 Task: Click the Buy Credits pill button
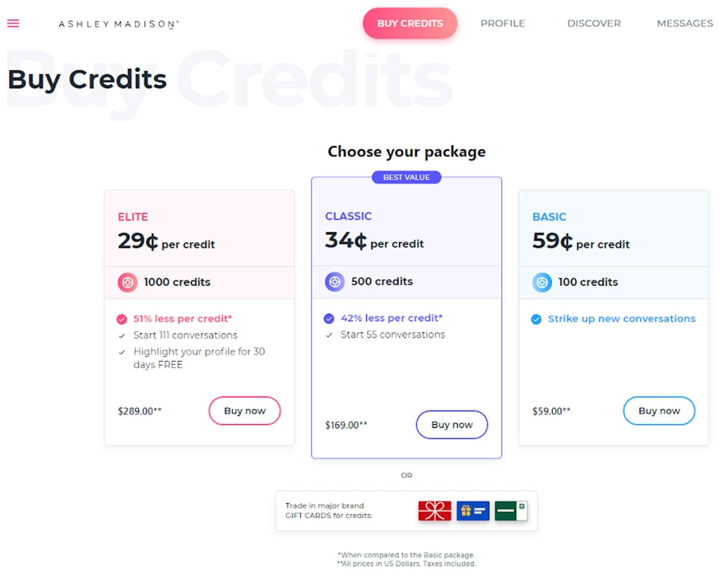coord(410,24)
